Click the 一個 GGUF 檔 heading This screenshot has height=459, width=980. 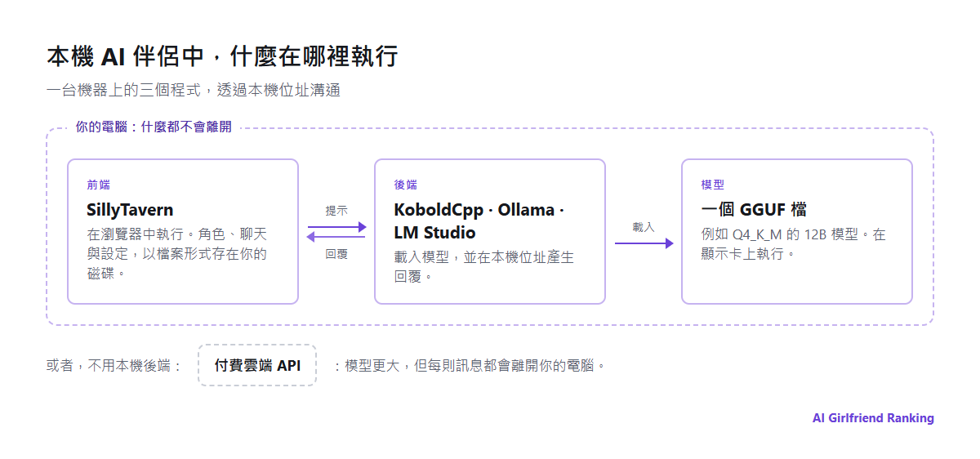(x=754, y=209)
